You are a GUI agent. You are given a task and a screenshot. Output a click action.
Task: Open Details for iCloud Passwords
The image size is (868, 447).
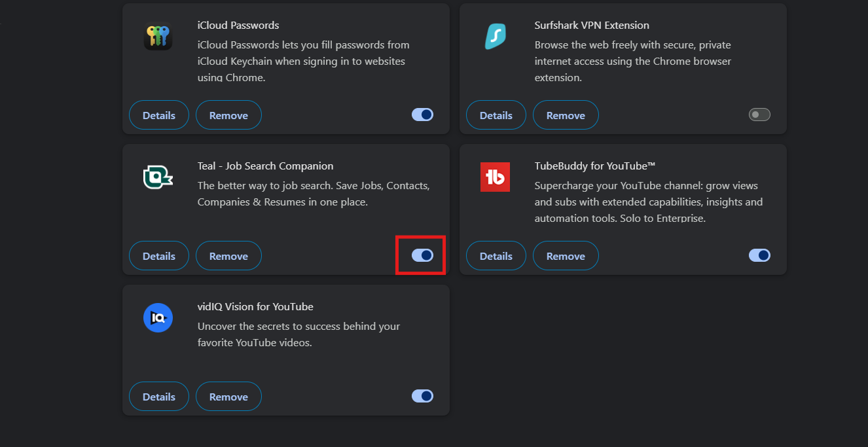159,115
